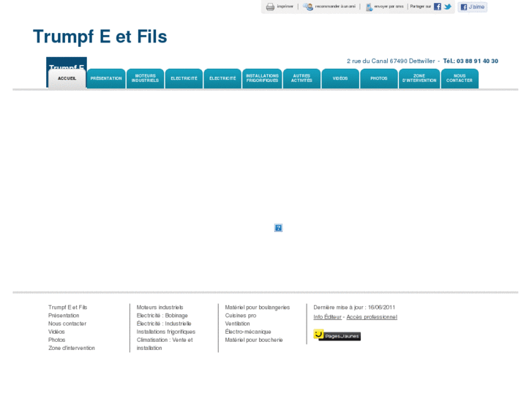Go to the Moteurs Industriels tab
532x399 pixels.
tap(145, 78)
